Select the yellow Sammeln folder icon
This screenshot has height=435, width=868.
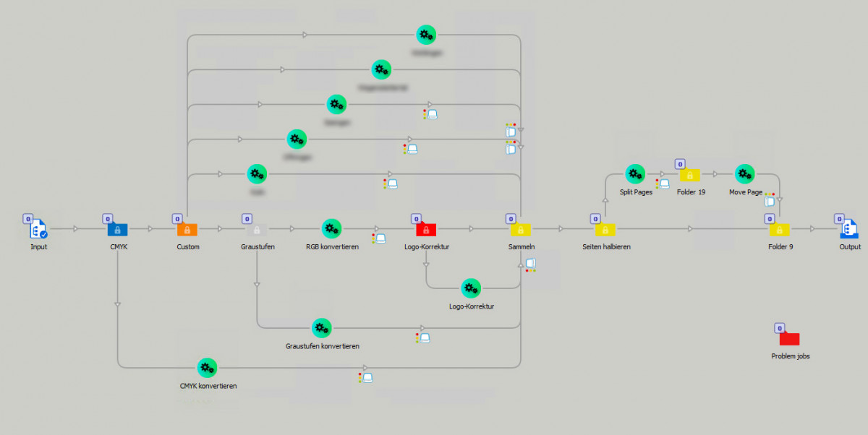click(x=521, y=229)
